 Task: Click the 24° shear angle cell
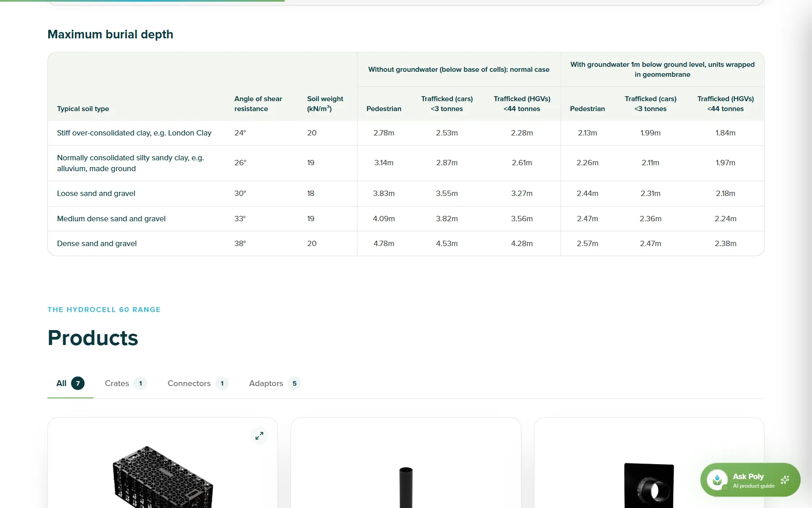(x=240, y=133)
